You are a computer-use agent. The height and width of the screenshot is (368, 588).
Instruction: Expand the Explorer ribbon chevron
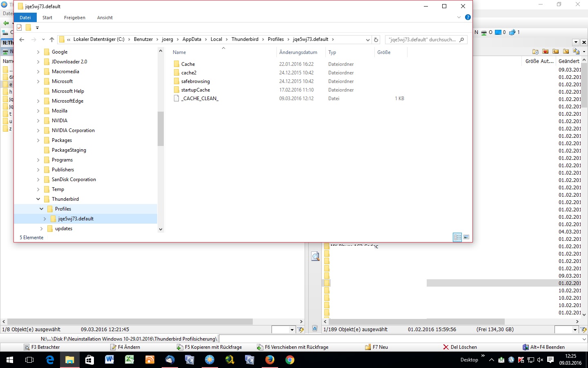click(x=459, y=17)
